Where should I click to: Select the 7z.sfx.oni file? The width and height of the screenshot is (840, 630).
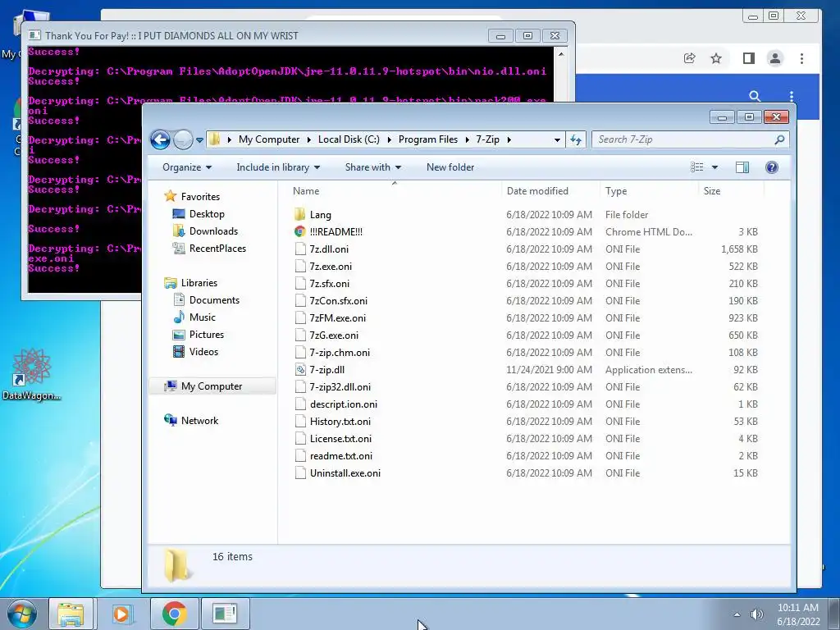(329, 283)
